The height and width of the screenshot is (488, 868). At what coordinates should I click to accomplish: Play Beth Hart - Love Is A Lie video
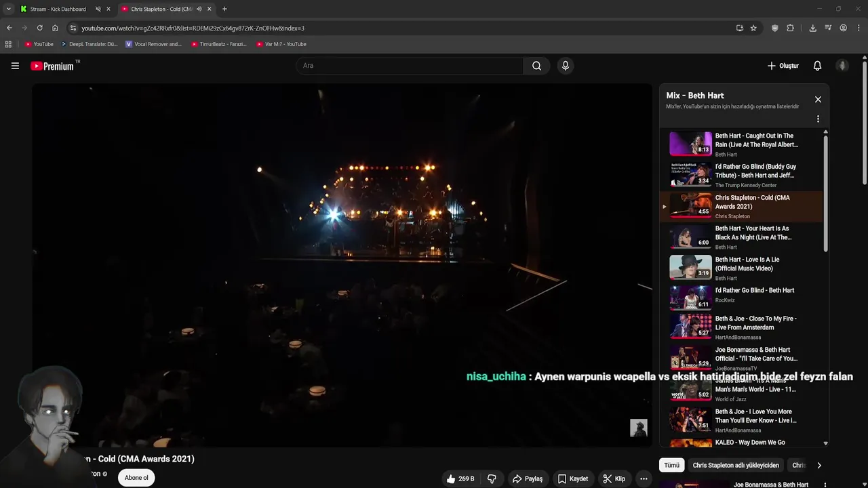(742, 268)
